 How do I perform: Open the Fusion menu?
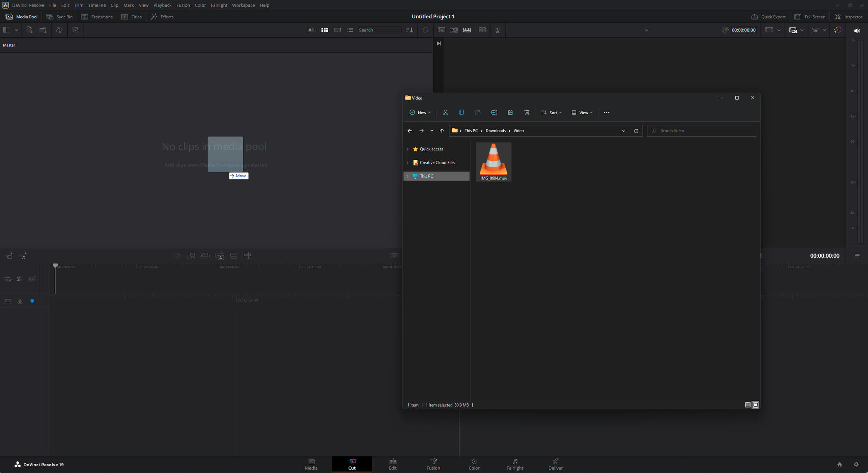pyautogui.click(x=183, y=5)
